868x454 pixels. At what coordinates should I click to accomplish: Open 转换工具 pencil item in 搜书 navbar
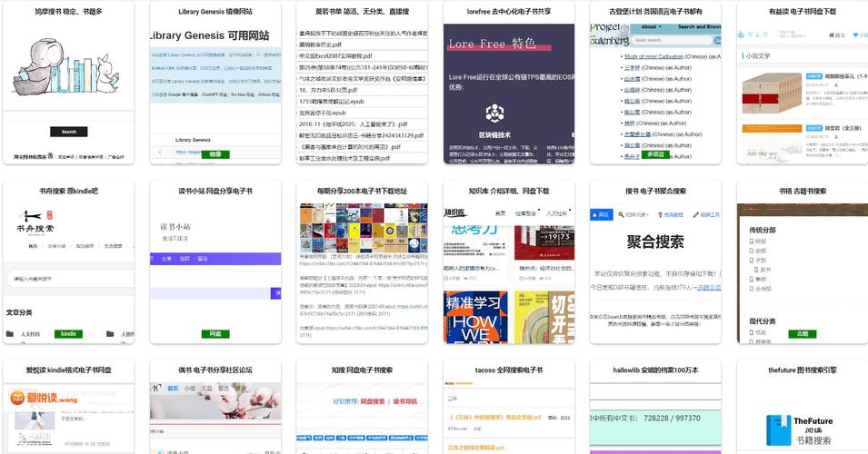pyautogui.click(x=706, y=214)
